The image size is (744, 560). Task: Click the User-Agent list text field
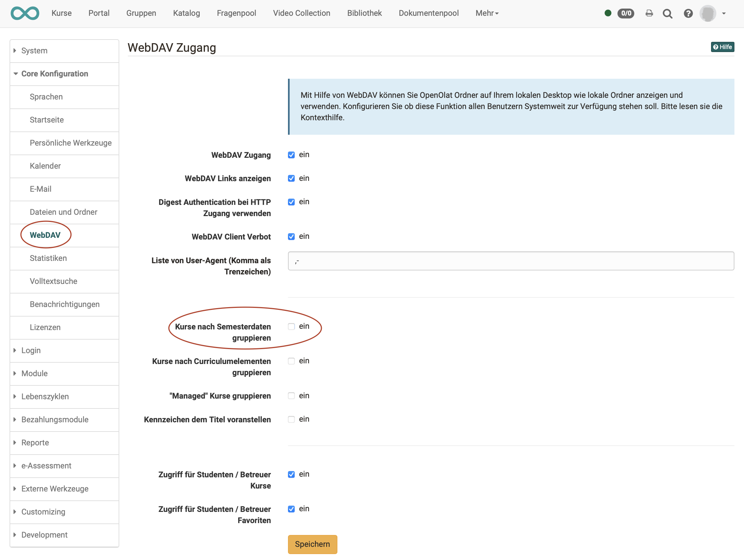click(x=511, y=261)
